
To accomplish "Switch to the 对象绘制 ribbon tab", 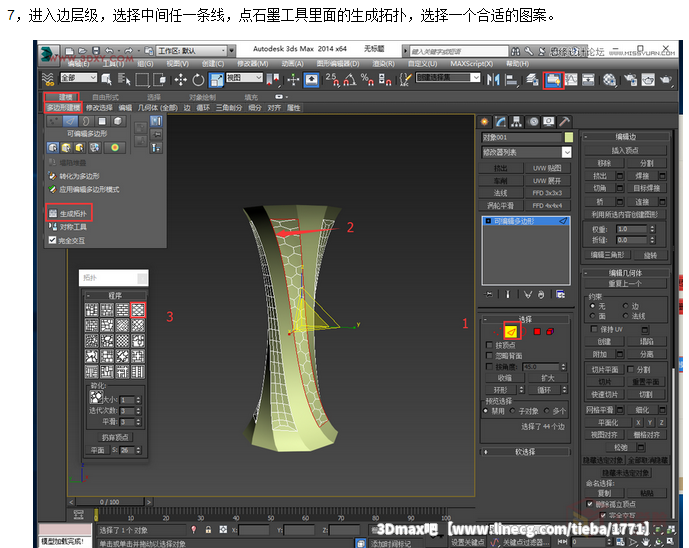I will (202, 97).
